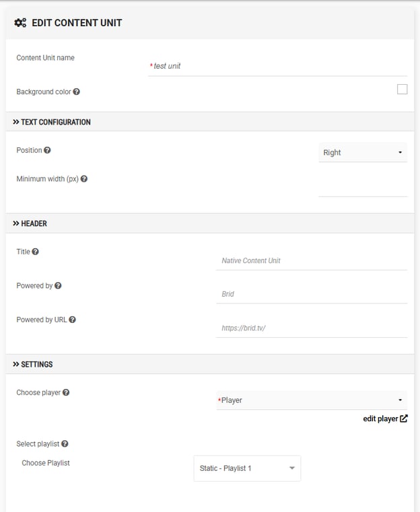The width and height of the screenshot is (420, 512).
Task: Click the help icon next to Position
Action: point(47,150)
